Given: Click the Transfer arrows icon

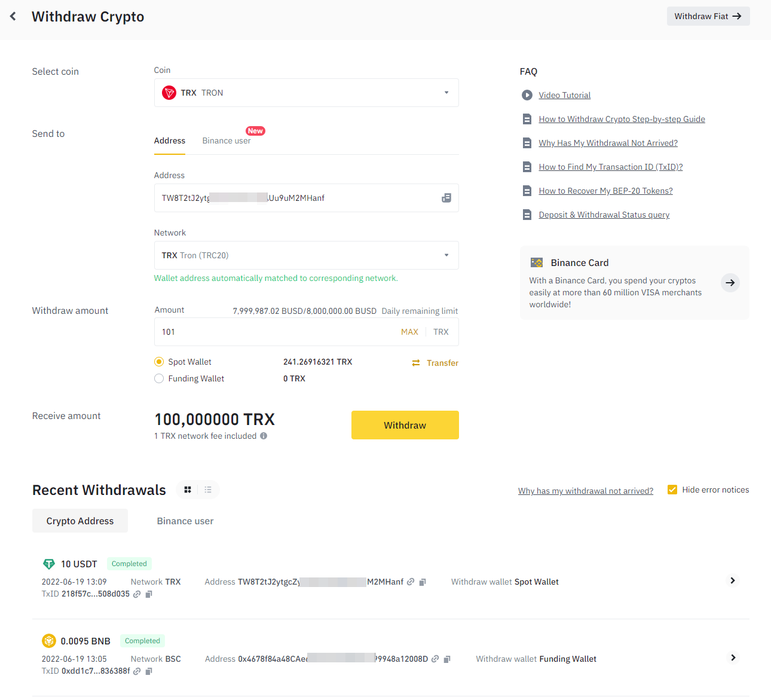Looking at the screenshot, I should (416, 363).
